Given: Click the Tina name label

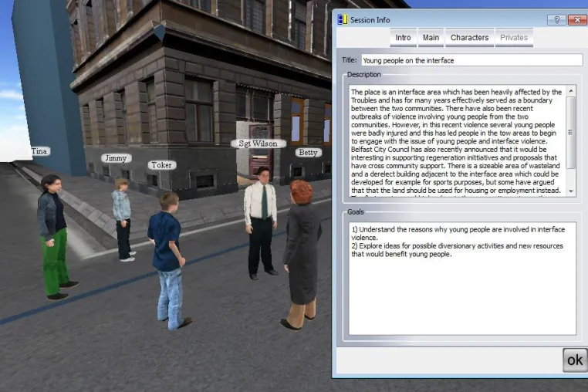Looking at the screenshot, I should click(40, 151).
